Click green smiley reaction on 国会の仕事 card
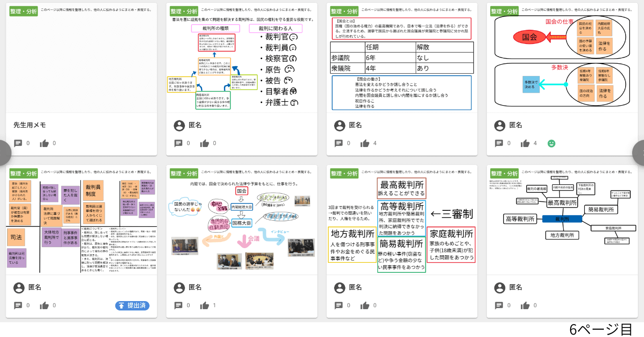644x337 pixels. click(x=551, y=143)
